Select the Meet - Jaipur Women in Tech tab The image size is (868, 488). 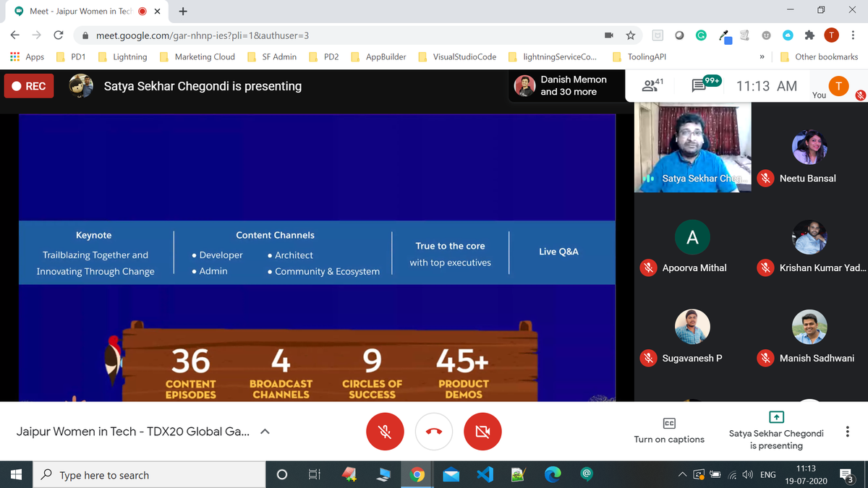point(86,12)
